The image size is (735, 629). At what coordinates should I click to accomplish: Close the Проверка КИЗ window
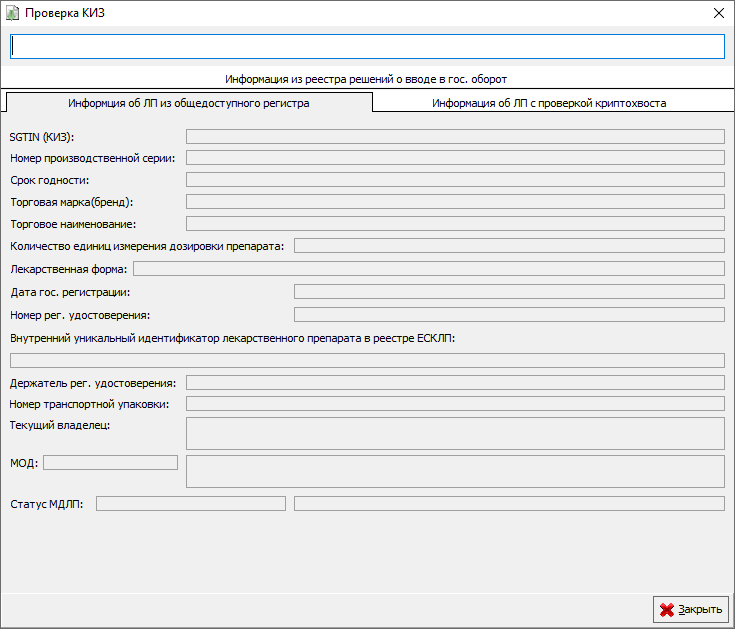click(x=718, y=13)
